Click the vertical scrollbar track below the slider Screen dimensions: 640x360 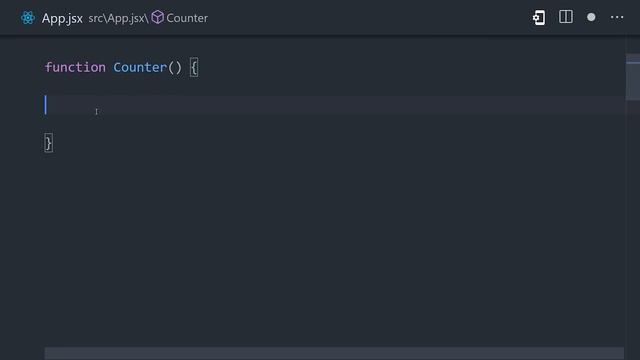coord(633,229)
